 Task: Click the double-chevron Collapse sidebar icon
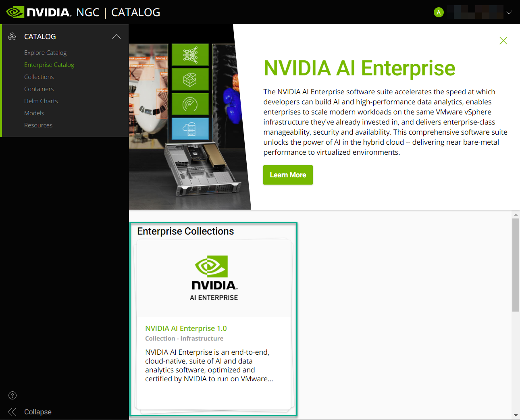click(12, 412)
